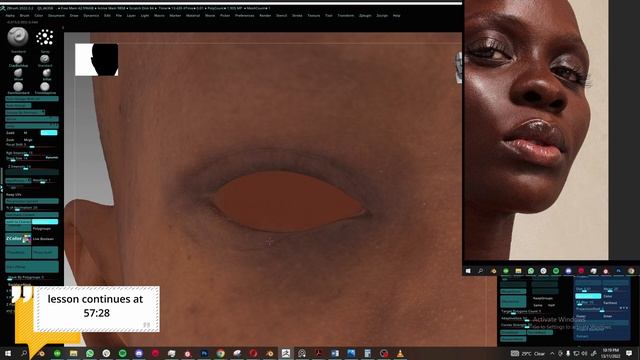Click the volume tray icon
Screen dimensions: 640x360
(x=584, y=353)
